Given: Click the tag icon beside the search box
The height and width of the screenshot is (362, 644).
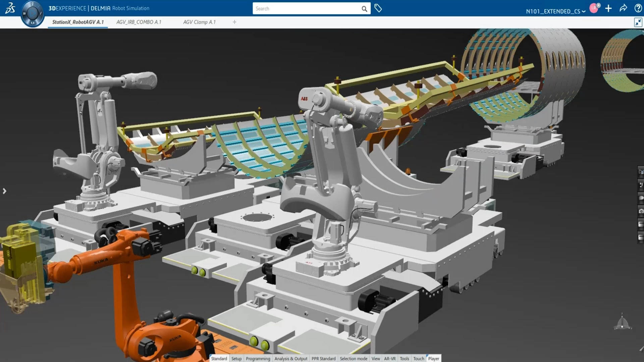Looking at the screenshot, I should pyautogui.click(x=378, y=8).
